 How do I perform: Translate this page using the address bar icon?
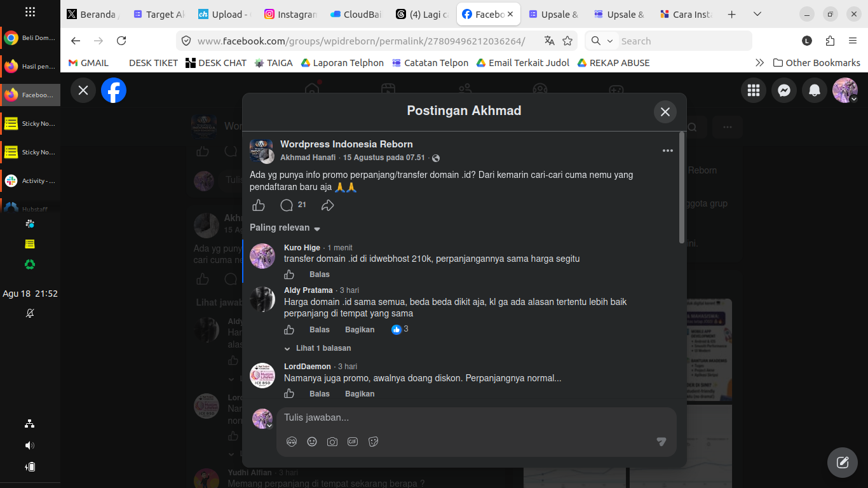click(x=550, y=41)
